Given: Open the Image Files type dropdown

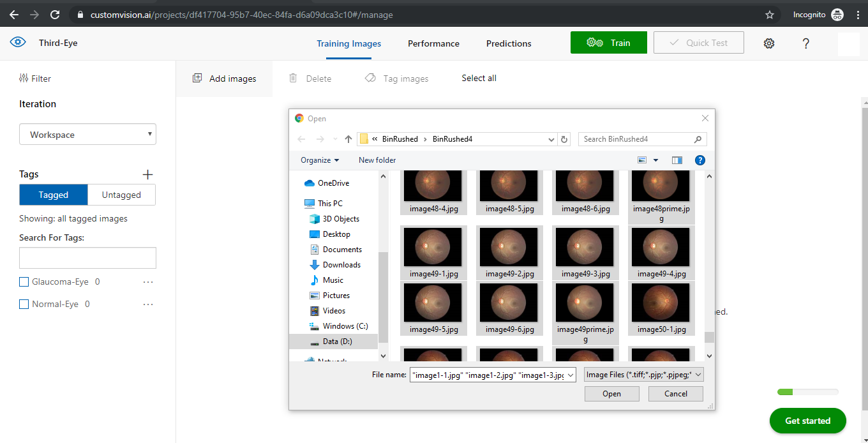Looking at the screenshot, I should coord(643,375).
